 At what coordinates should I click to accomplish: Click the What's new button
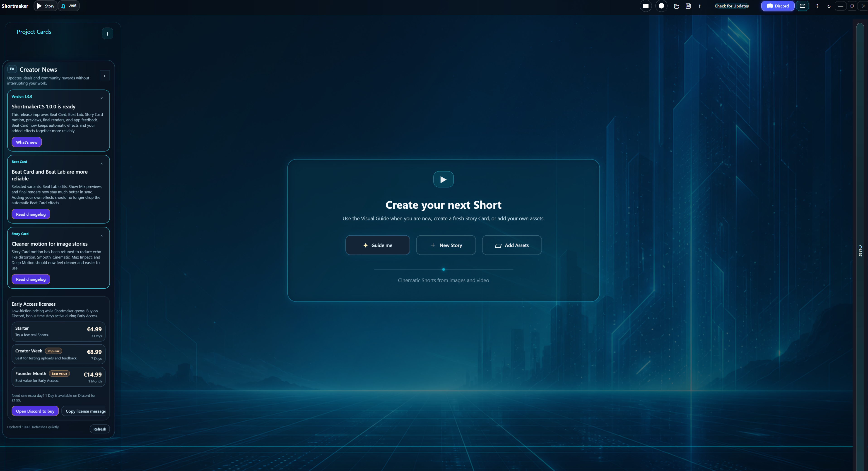click(27, 142)
